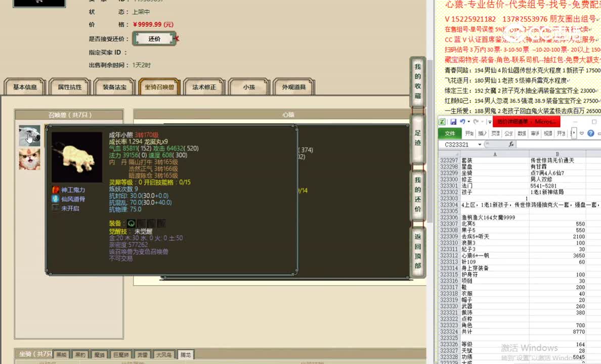This screenshot has width=601, height=364.
Task: Click the Redo icon in Excel
Action: [476, 121]
